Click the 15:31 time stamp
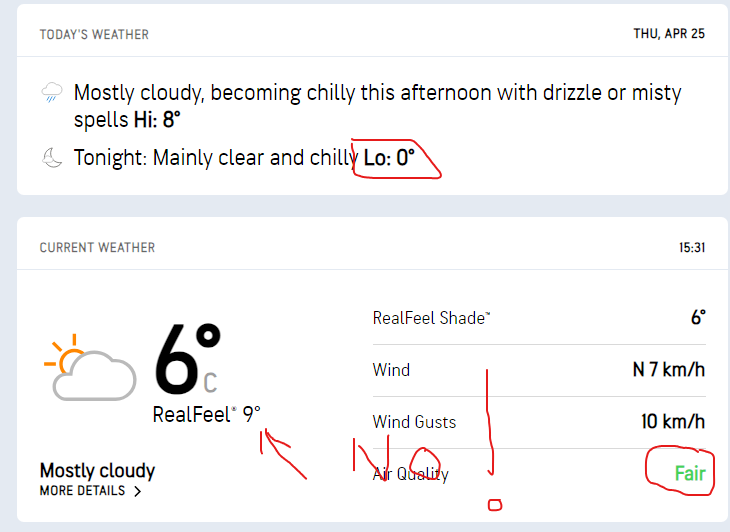 pyautogui.click(x=690, y=247)
